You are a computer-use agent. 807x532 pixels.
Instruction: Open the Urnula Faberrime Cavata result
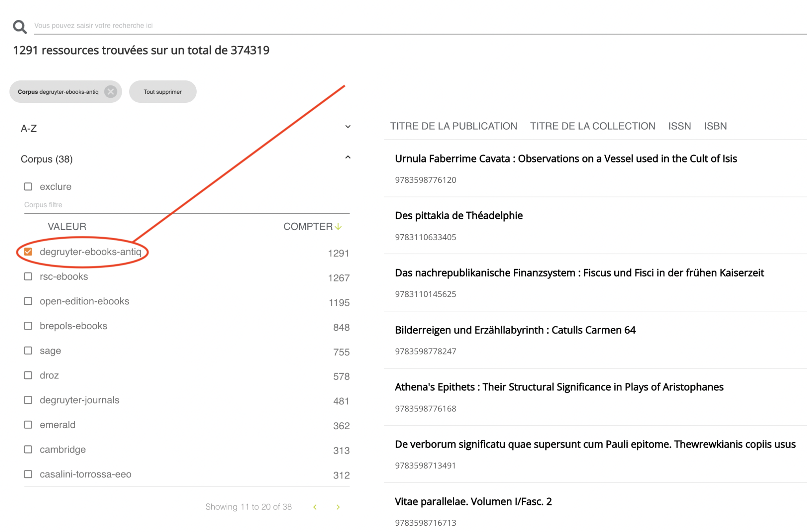566,159
